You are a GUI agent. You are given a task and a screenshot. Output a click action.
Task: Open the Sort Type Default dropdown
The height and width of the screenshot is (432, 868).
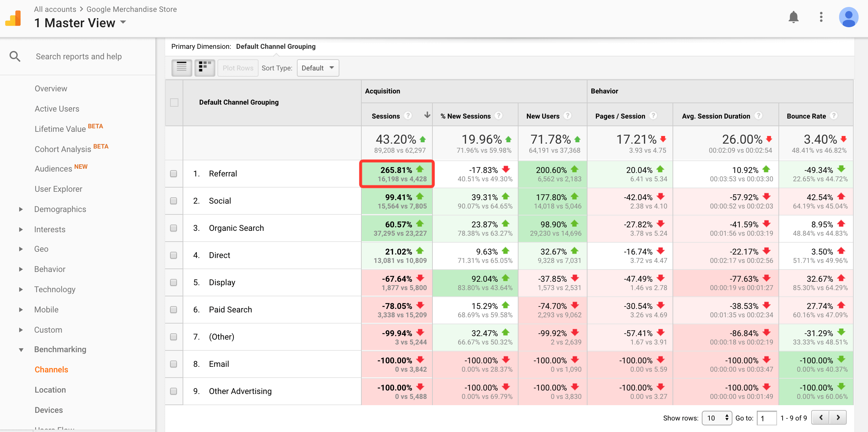(x=318, y=68)
